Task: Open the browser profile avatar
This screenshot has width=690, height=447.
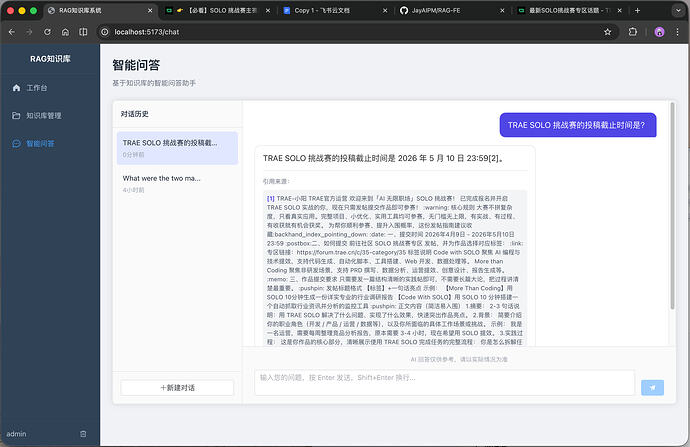Action: (x=659, y=32)
